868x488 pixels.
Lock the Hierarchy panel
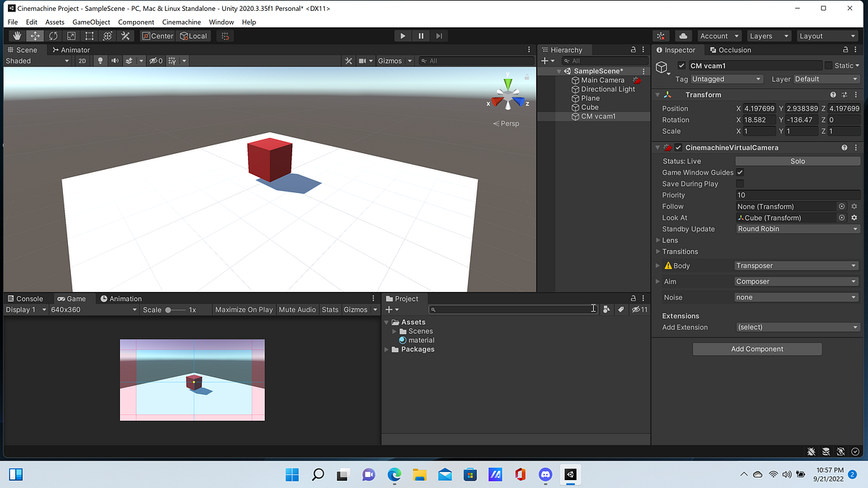[633, 50]
